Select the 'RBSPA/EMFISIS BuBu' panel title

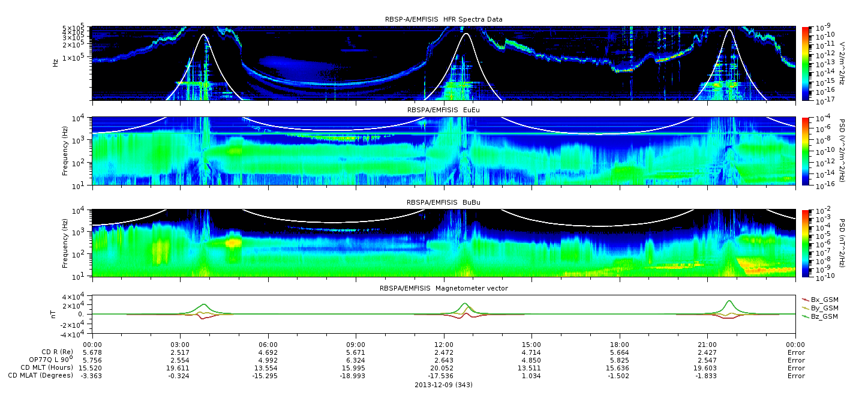point(443,202)
